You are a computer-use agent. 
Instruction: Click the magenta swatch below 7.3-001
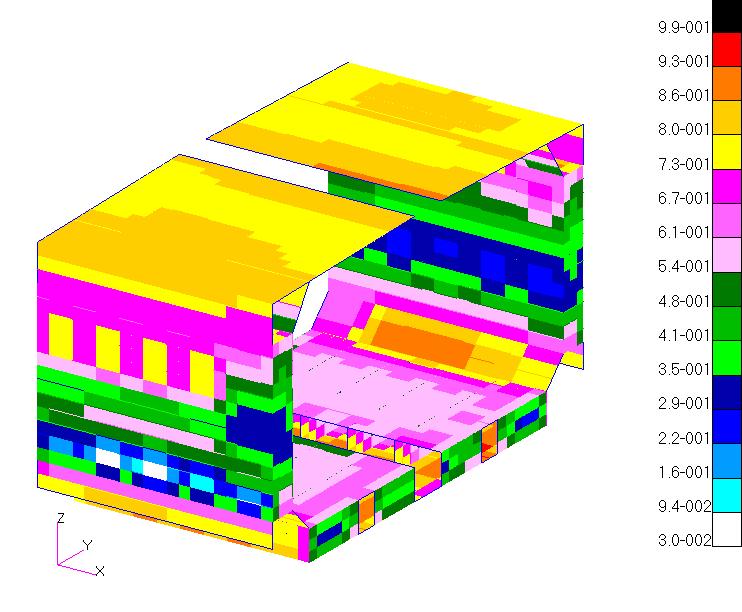(727, 181)
